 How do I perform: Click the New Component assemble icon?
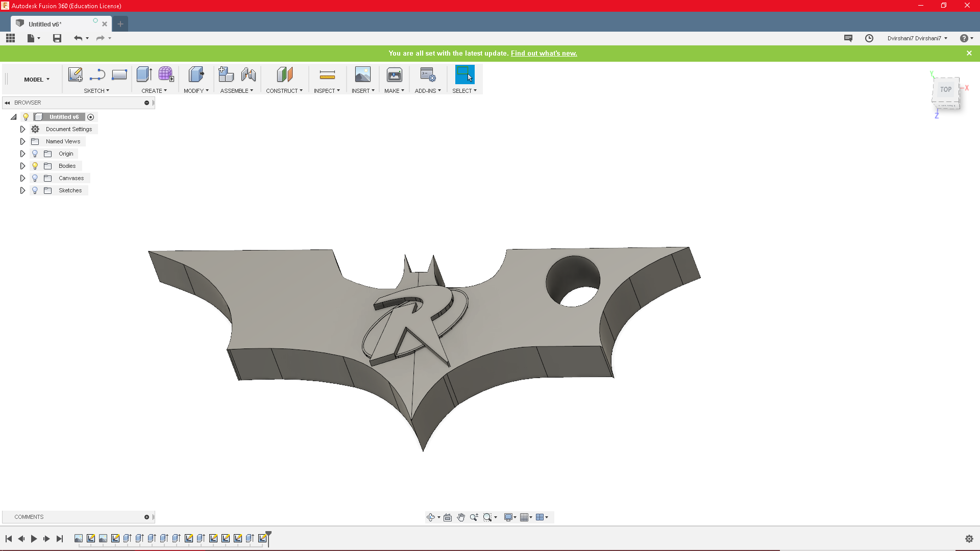pyautogui.click(x=226, y=74)
